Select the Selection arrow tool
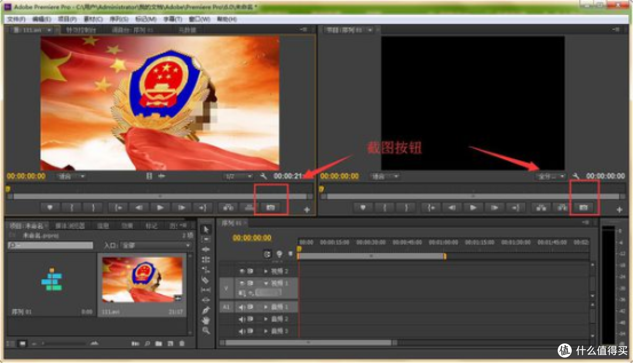 [x=206, y=230]
